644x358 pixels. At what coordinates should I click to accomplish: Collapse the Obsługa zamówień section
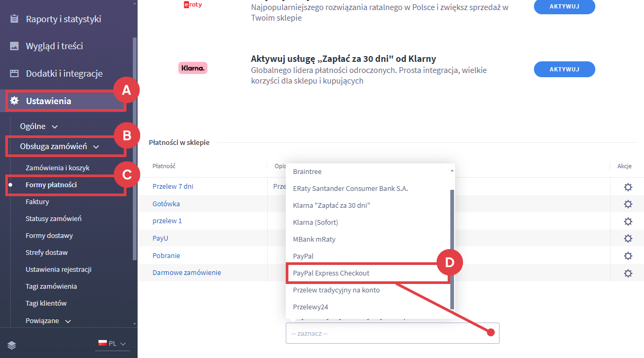pos(59,146)
